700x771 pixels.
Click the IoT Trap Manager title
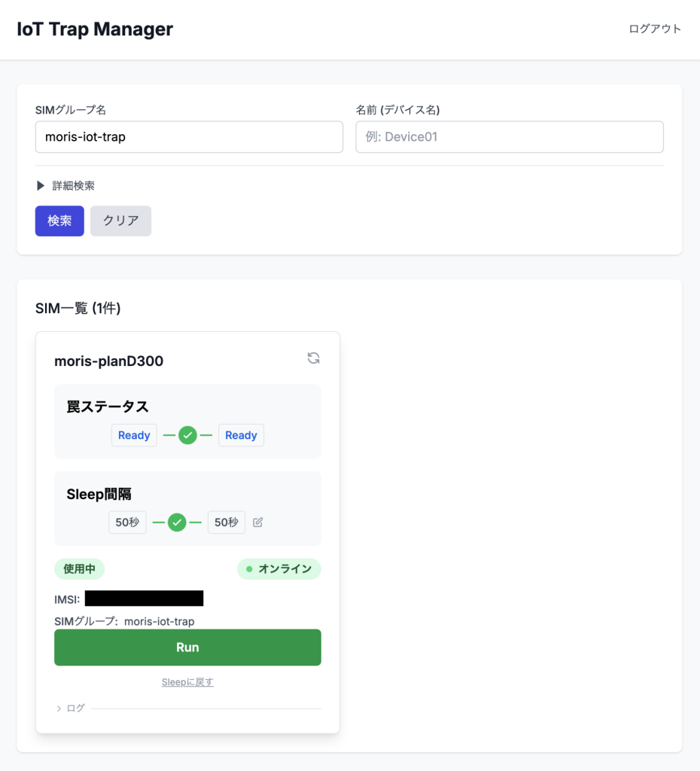(x=95, y=29)
